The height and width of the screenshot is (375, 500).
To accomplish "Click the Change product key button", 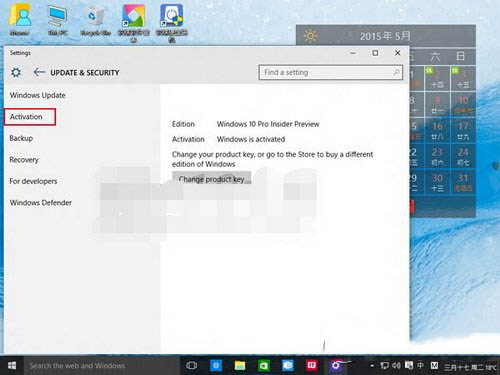I will click(x=212, y=179).
